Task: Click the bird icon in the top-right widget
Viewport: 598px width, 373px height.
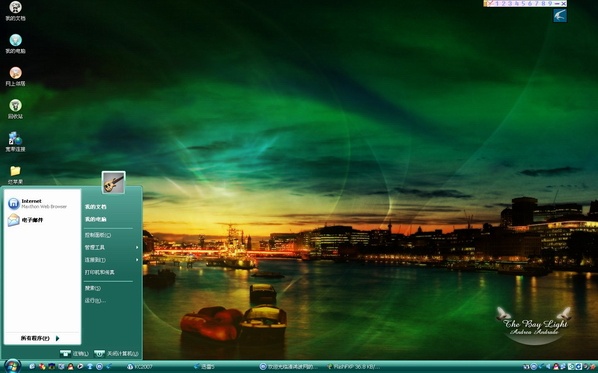Action: click(560, 16)
